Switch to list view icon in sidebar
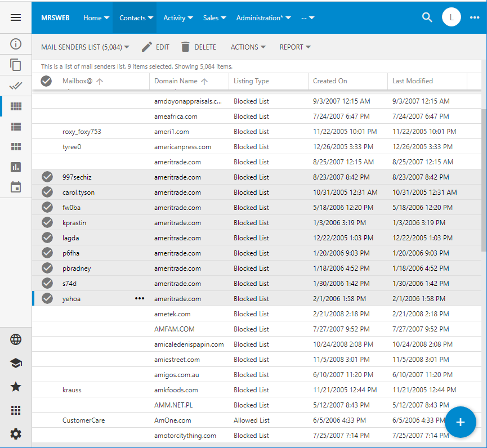Image resolution: width=487 pixels, height=448 pixels. click(16, 127)
